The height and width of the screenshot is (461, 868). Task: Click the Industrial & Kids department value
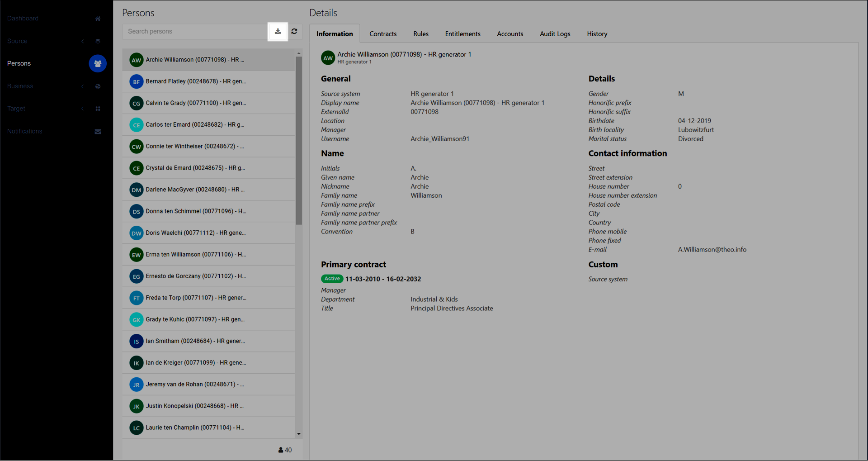click(x=434, y=299)
